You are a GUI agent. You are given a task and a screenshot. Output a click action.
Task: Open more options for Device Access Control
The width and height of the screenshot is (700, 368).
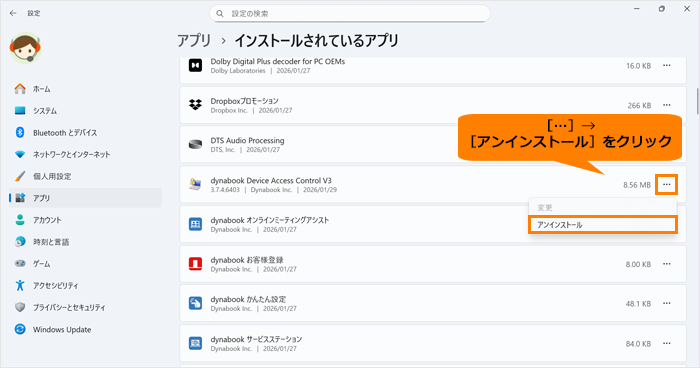coord(667,184)
